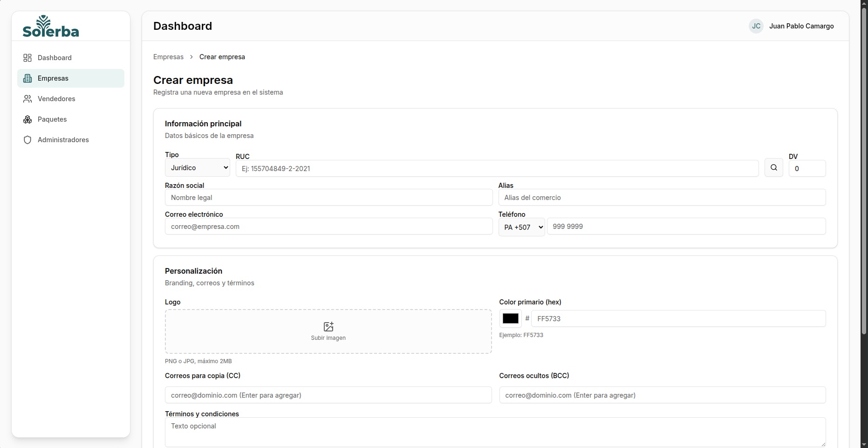Viewport: 868px width, 448px height.
Task: Click the DV number field
Action: click(807, 169)
